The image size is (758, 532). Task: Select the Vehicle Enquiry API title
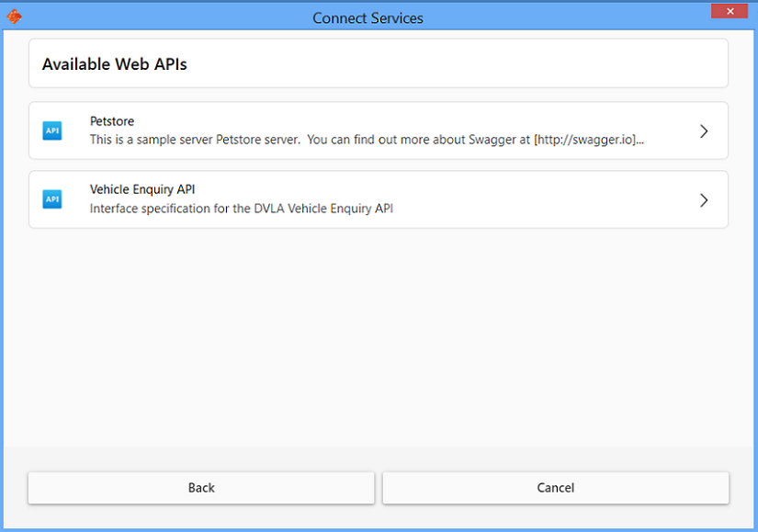pyautogui.click(x=142, y=189)
